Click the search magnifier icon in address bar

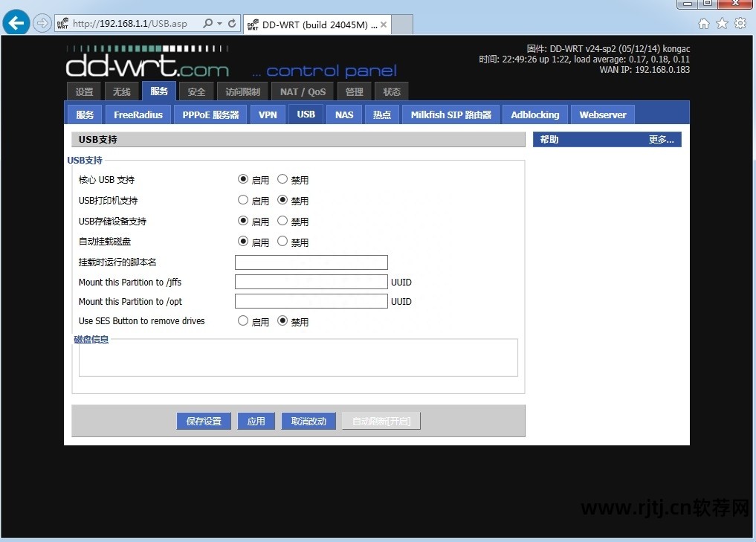[x=207, y=23]
